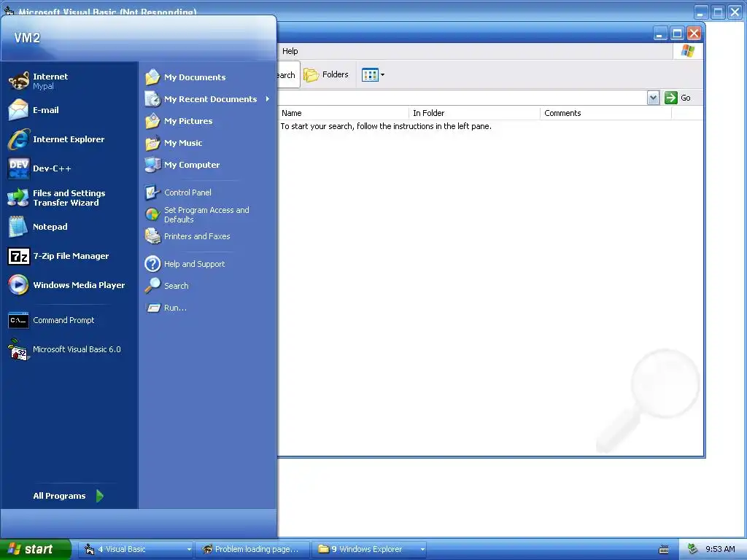Click the Search toolbar button in Explorer

click(287, 75)
